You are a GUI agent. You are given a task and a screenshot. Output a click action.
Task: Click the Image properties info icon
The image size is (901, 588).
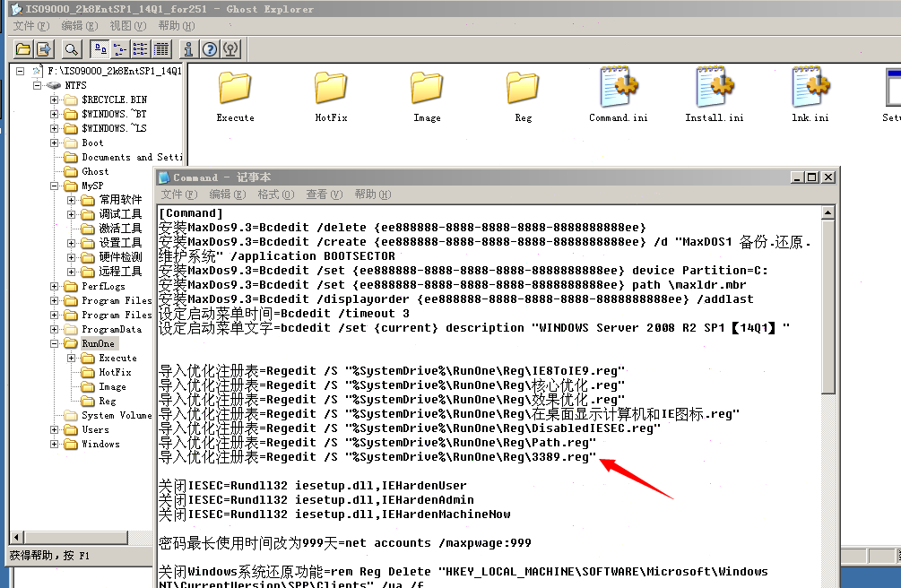pos(188,48)
